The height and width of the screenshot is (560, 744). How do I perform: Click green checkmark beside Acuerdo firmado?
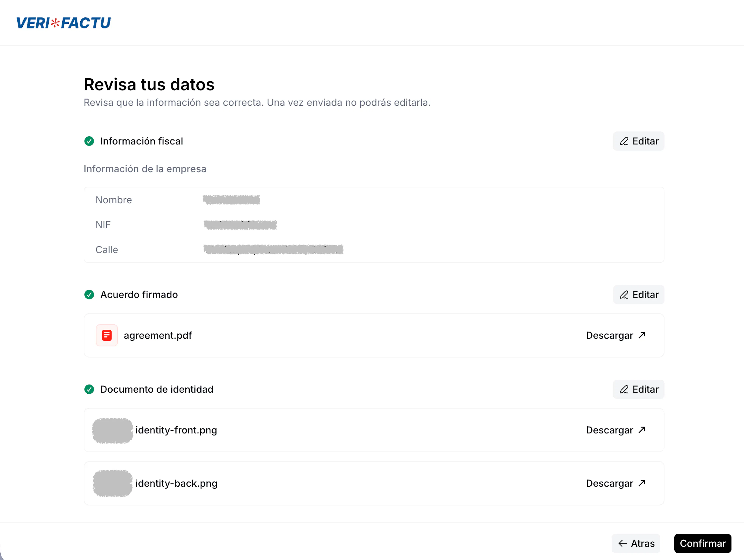point(89,295)
